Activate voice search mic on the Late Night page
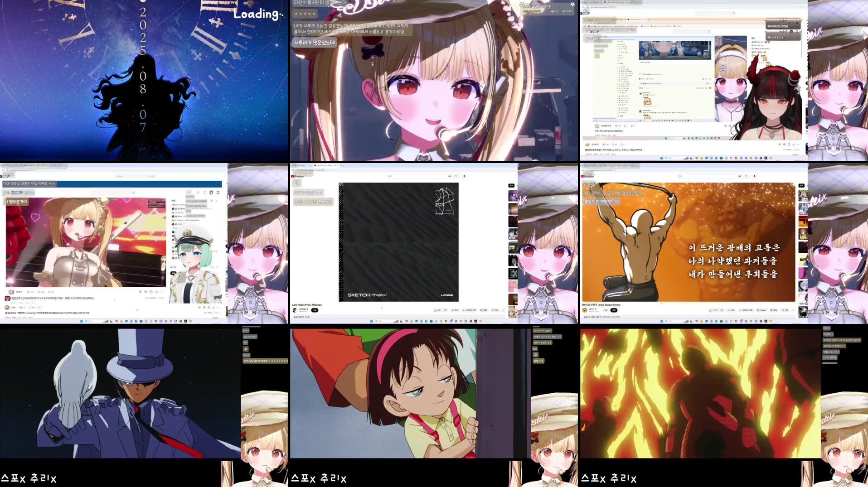Screen dimensions: 868x487 [x=464, y=176]
